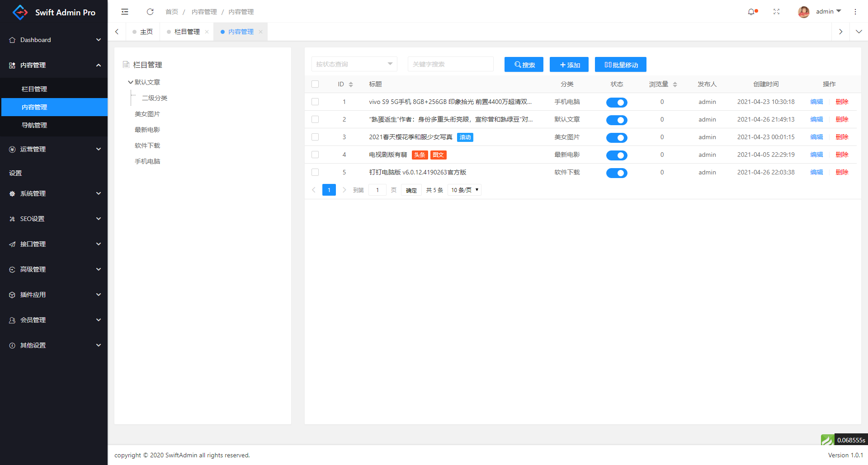Click the 批量移动 button
The width and height of the screenshot is (868, 465).
click(620, 65)
